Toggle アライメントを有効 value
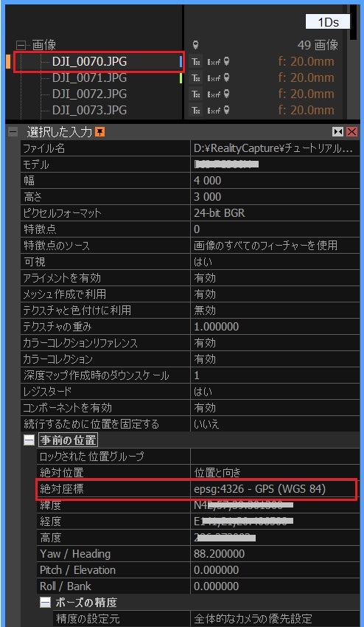The height and width of the screenshot is (627, 364). tap(275, 278)
